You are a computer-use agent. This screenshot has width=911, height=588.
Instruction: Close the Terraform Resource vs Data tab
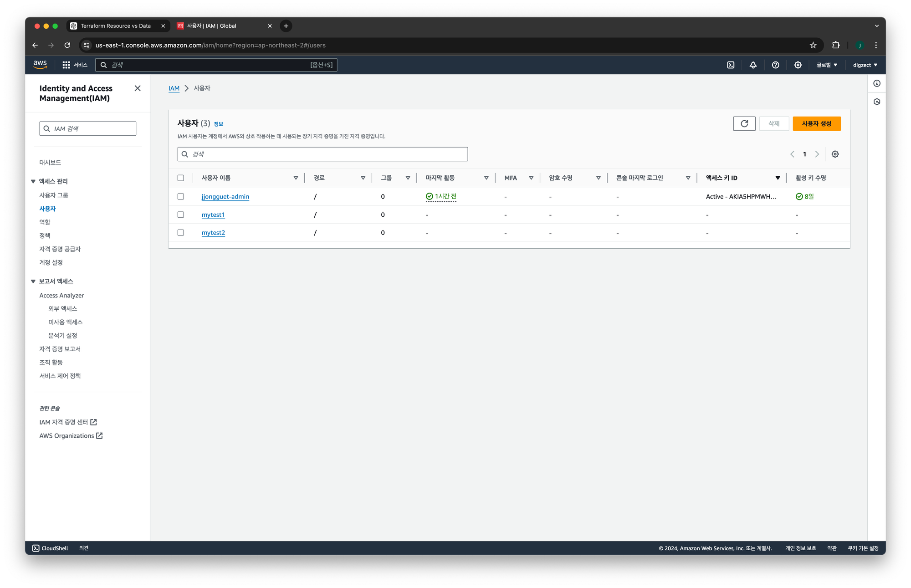pyautogui.click(x=163, y=26)
